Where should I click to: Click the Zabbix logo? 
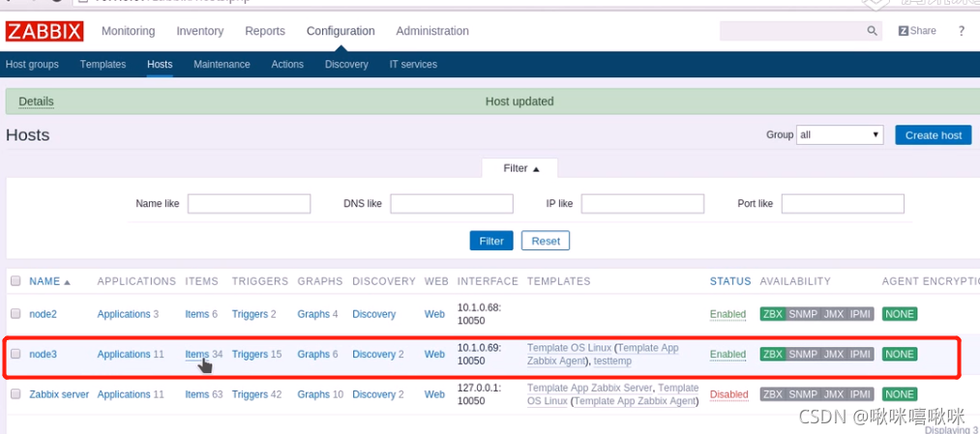click(x=45, y=31)
